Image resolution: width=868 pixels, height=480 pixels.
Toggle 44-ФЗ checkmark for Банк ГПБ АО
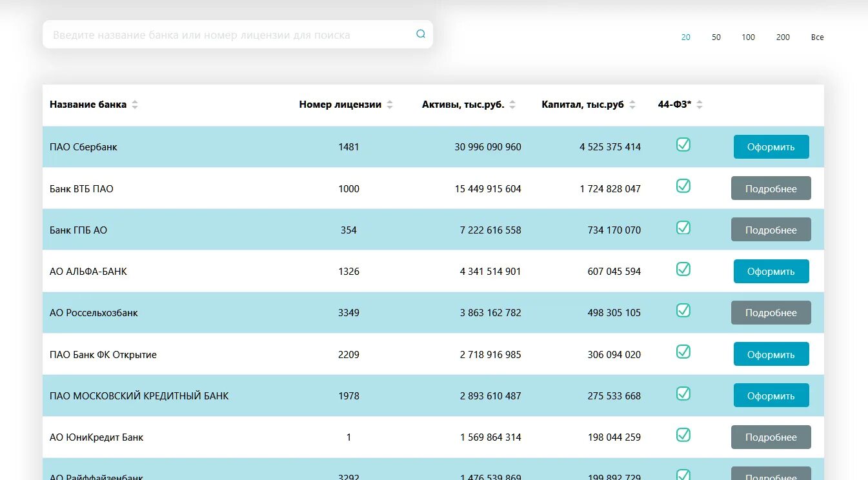click(683, 227)
